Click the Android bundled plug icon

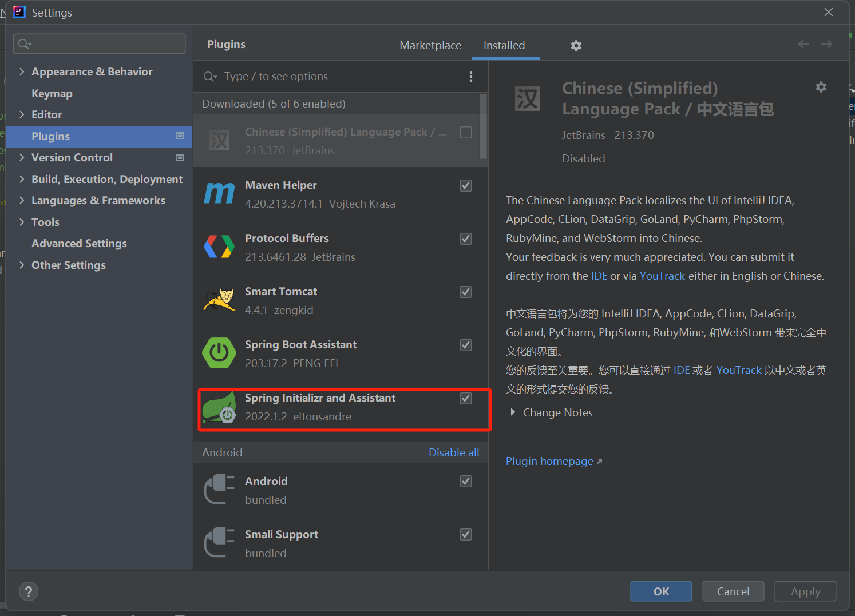[219, 490]
